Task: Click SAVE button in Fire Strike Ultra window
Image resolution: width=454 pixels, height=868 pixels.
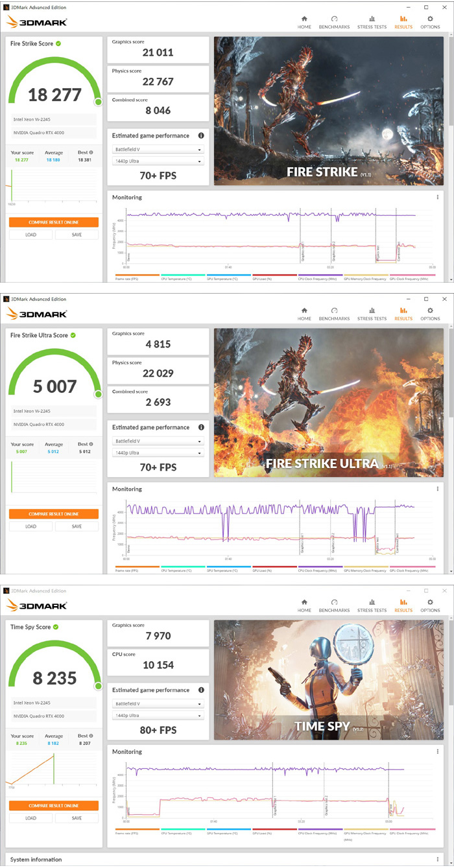Action: coord(77,526)
